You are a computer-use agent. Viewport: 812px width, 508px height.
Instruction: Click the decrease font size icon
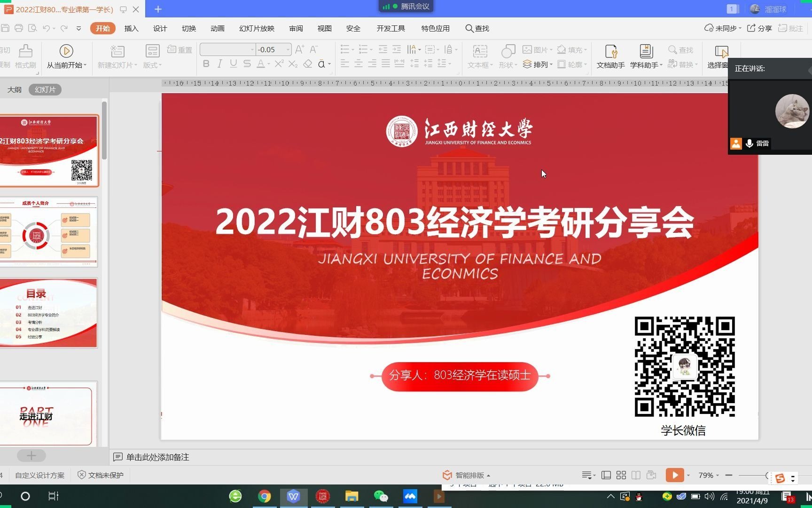[314, 49]
